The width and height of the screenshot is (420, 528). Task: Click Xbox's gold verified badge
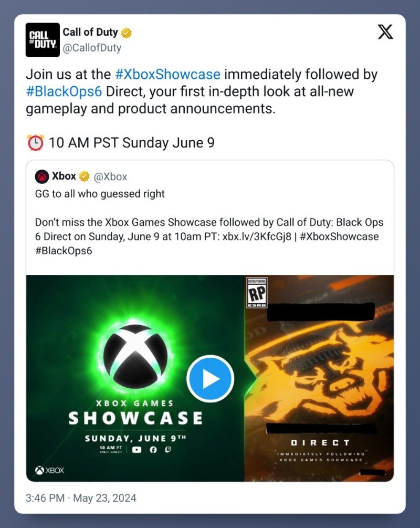(85, 177)
